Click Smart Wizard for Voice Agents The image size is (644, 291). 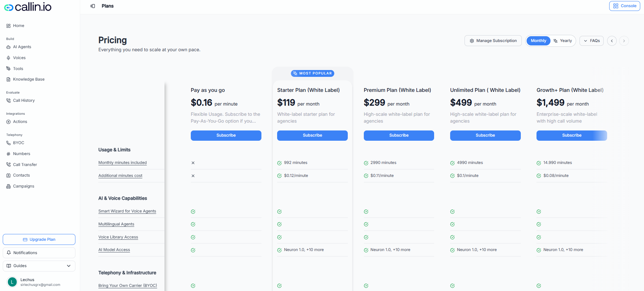(127, 211)
